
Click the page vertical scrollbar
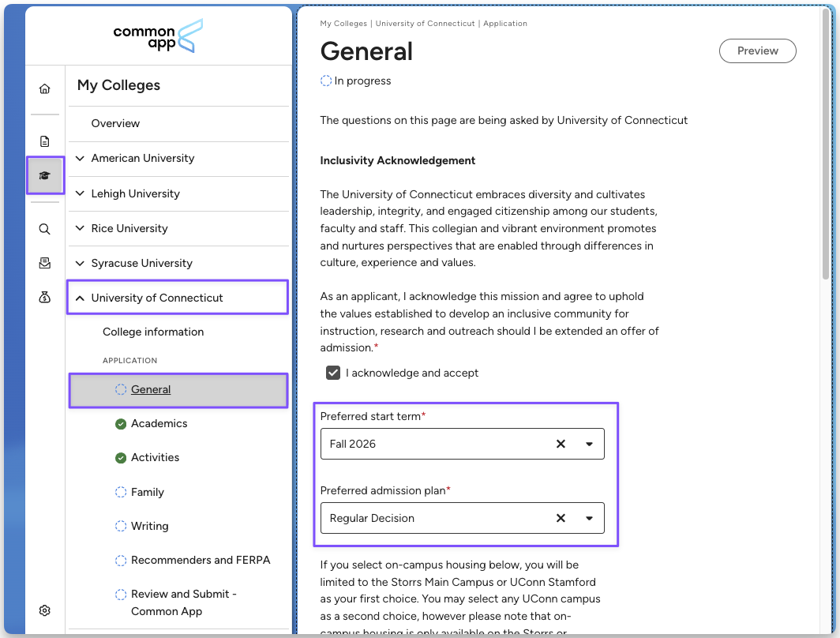pyautogui.click(x=826, y=144)
